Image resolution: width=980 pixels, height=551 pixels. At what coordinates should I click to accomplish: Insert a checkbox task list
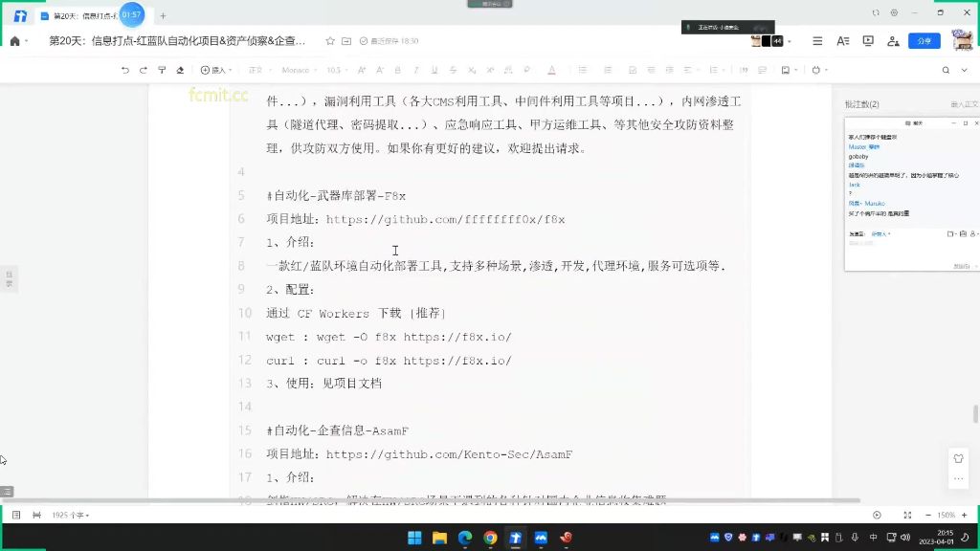click(633, 70)
